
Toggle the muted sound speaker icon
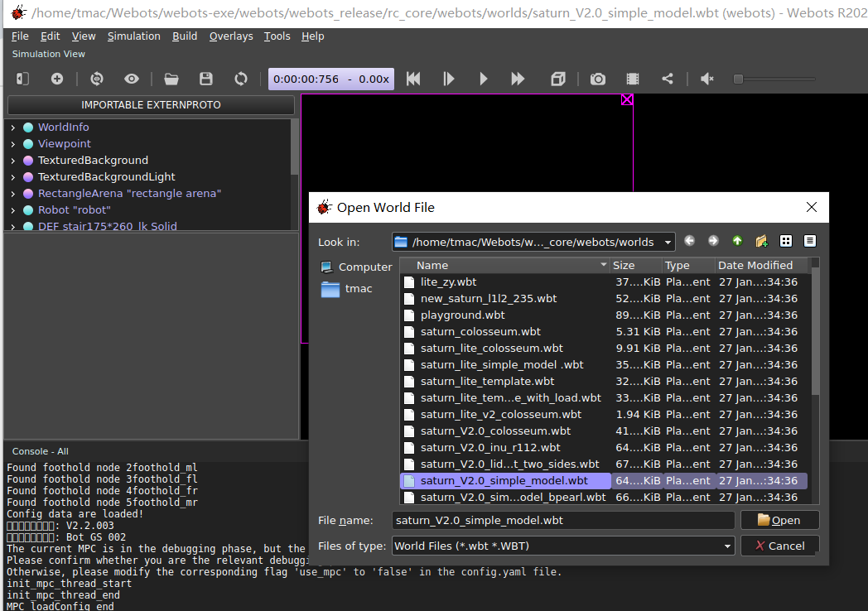coord(707,79)
